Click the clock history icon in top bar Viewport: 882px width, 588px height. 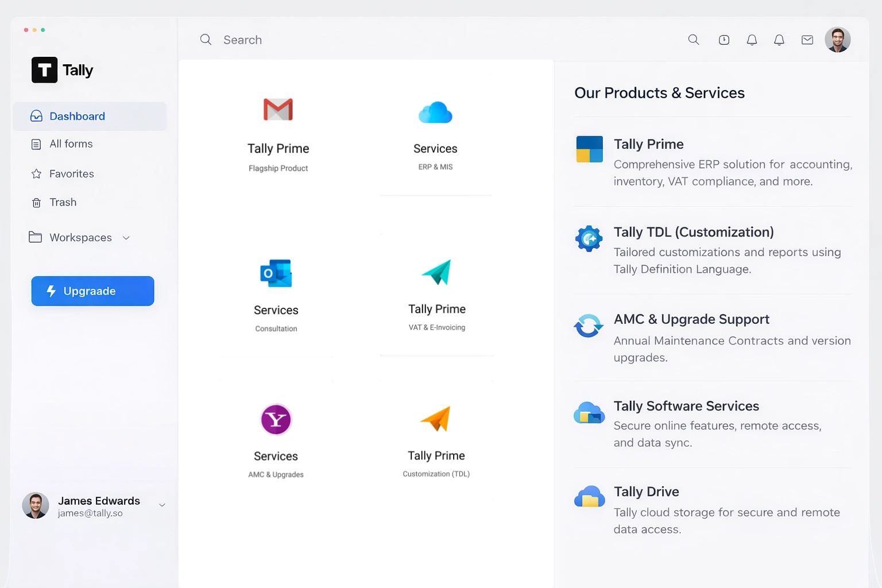(724, 40)
